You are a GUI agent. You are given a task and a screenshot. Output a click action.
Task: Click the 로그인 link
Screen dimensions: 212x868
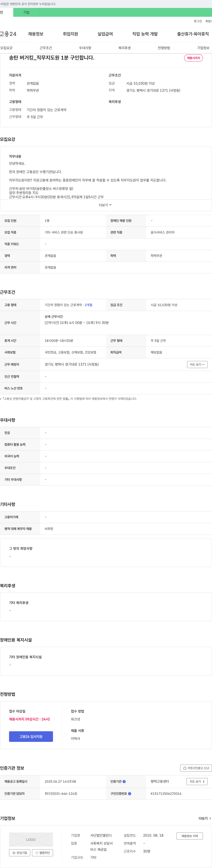198,21
